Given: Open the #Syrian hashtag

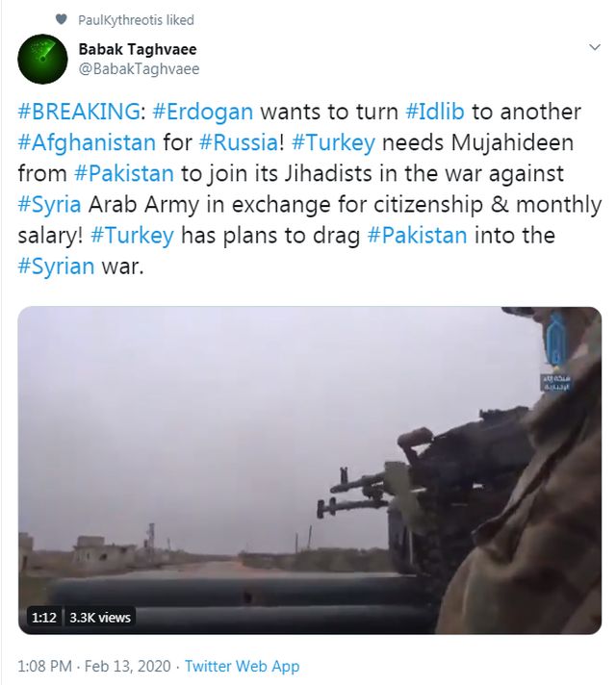Looking at the screenshot, I should tap(56, 266).
